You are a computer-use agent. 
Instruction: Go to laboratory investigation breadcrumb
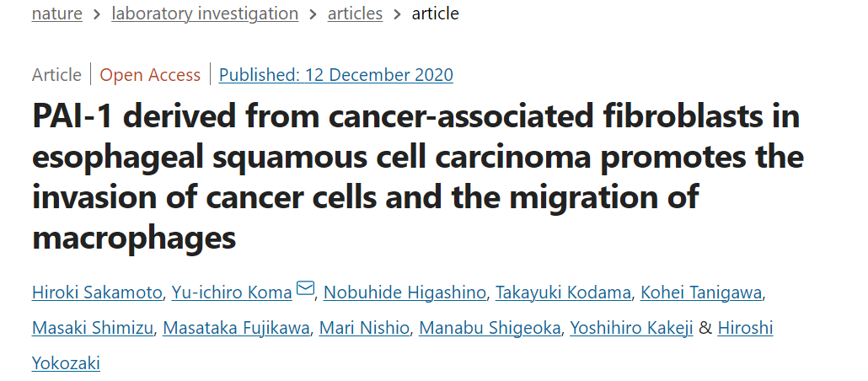point(205,13)
